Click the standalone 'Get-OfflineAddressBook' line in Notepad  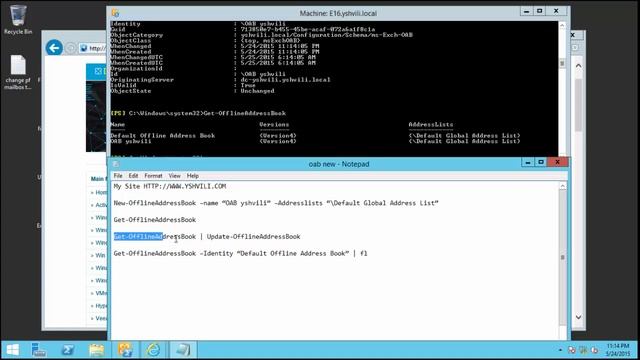(155, 220)
